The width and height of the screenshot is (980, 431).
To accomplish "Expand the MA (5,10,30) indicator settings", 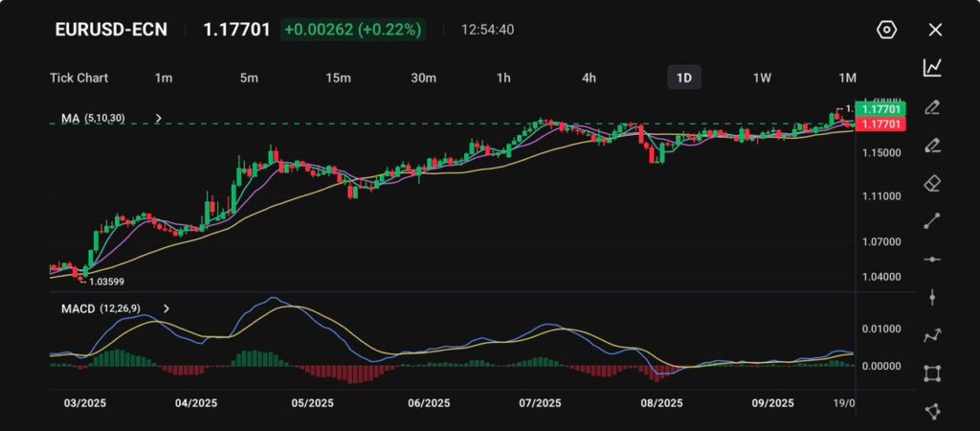I will click(x=159, y=119).
